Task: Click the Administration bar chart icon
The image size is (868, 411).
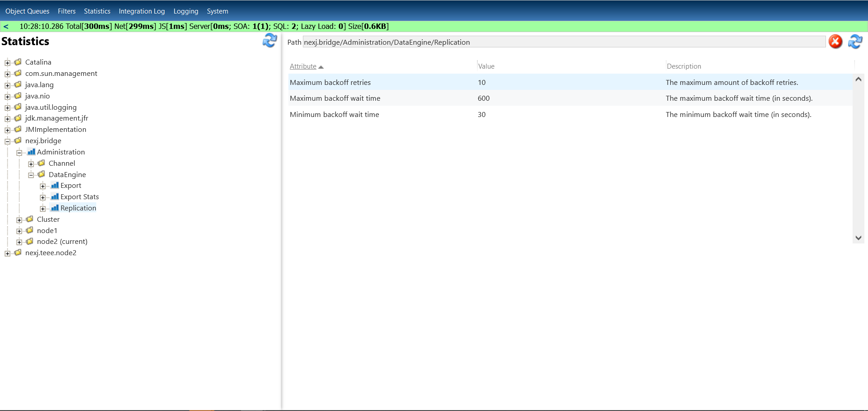Action: pyautogui.click(x=31, y=152)
